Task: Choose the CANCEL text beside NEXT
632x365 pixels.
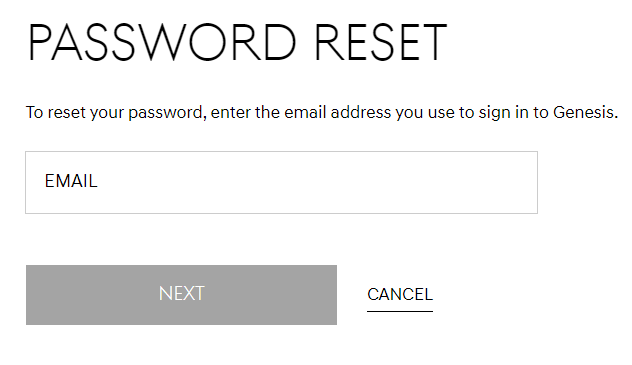Action: [x=400, y=295]
